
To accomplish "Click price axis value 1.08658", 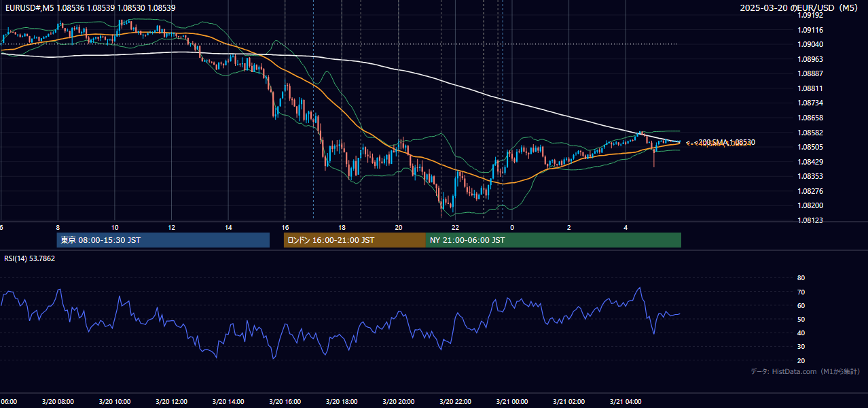I will point(811,118).
